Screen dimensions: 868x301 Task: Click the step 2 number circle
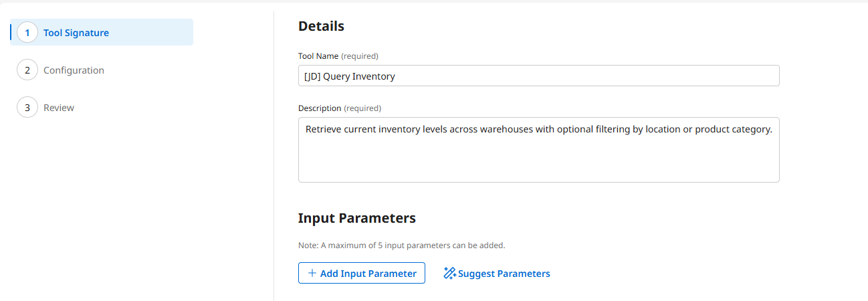[x=27, y=70]
